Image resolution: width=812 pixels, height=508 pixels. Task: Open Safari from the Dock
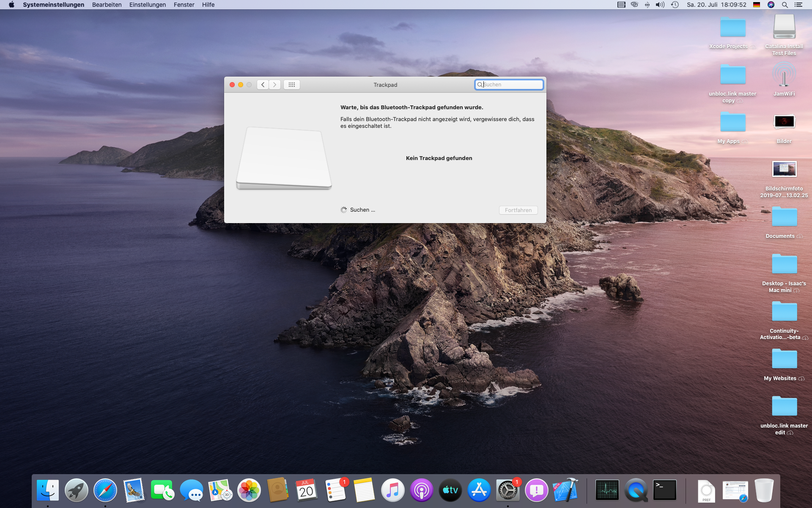pos(105,490)
